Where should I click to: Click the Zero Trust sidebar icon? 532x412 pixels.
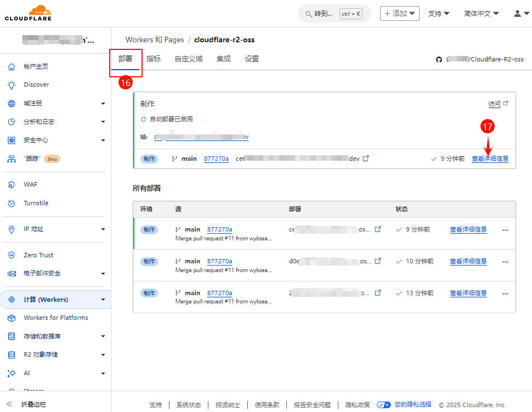(x=12, y=255)
